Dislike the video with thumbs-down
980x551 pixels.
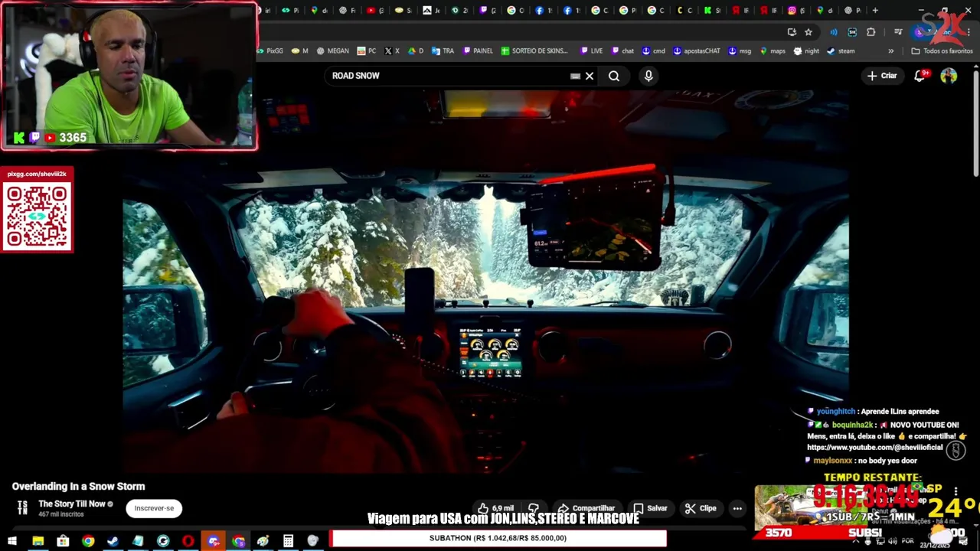click(x=534, y=508)
